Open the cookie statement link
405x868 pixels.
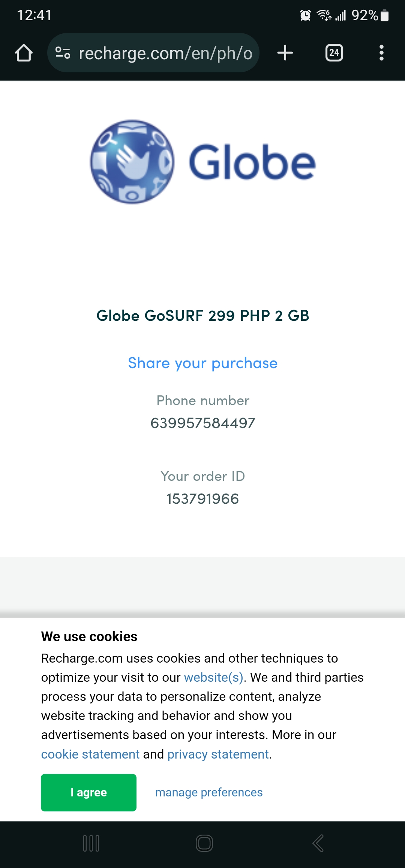90,754
